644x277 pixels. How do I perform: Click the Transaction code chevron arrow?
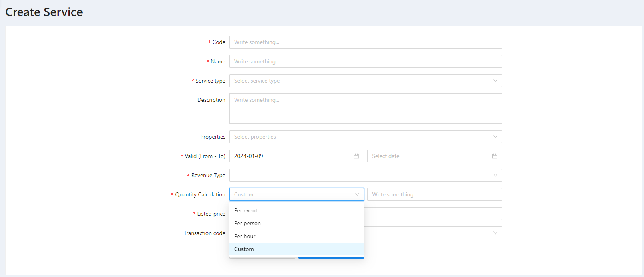495,233
